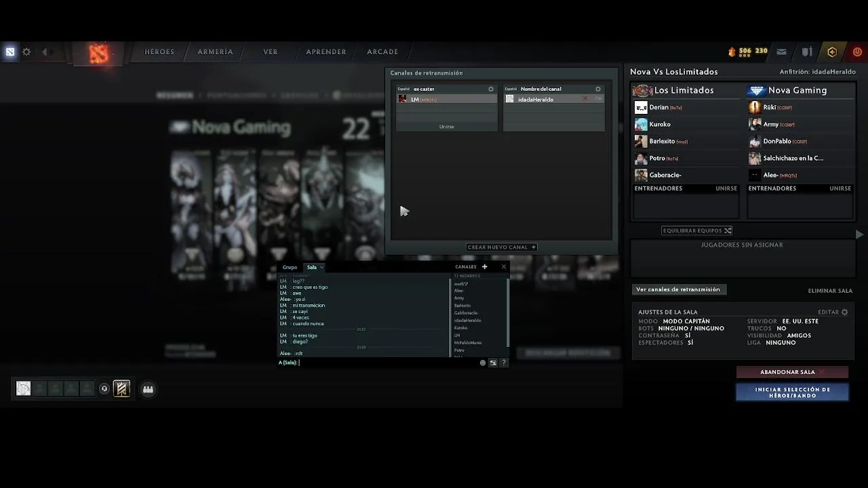Open the friends list icon
Screen dimensions: 868x488
148,389
